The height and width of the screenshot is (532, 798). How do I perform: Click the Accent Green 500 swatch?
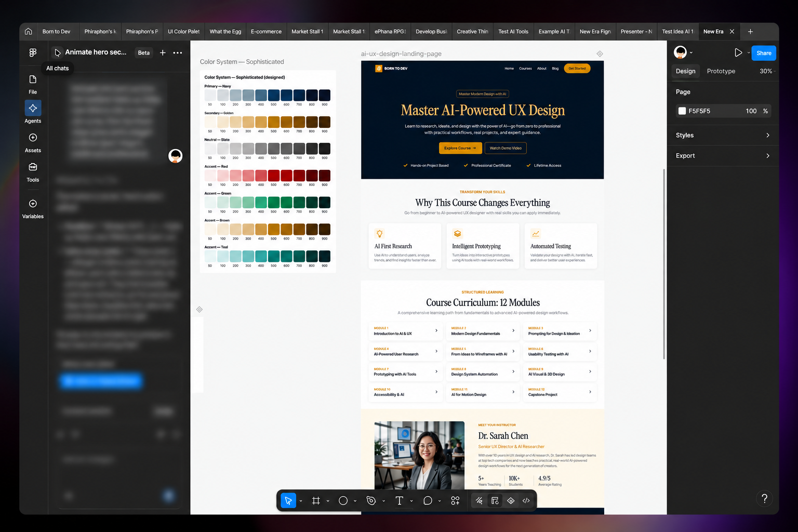[x=273, y=202]
